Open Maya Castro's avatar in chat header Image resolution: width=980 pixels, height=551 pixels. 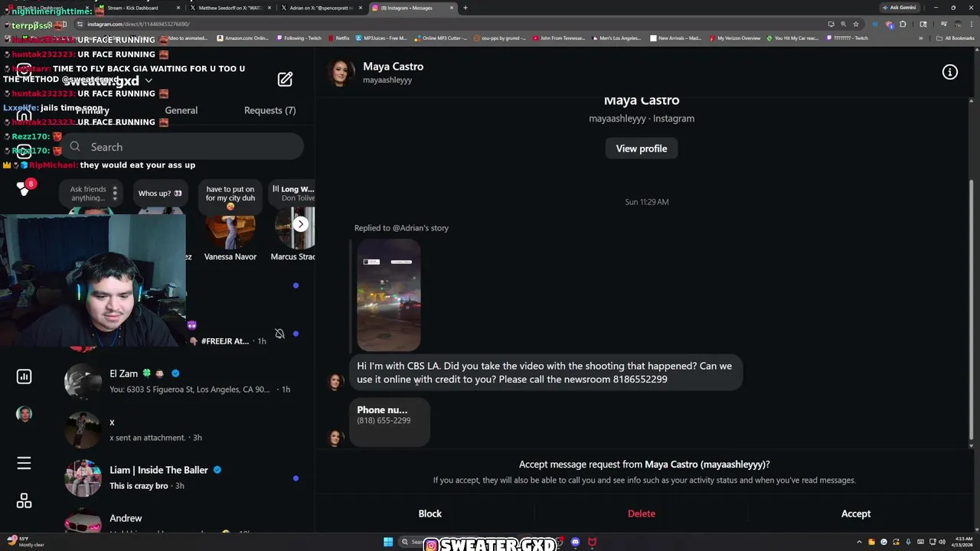point(340,73)
